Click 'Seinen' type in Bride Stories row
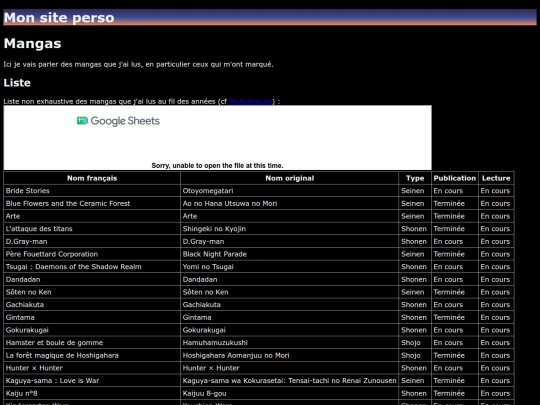 415,191
